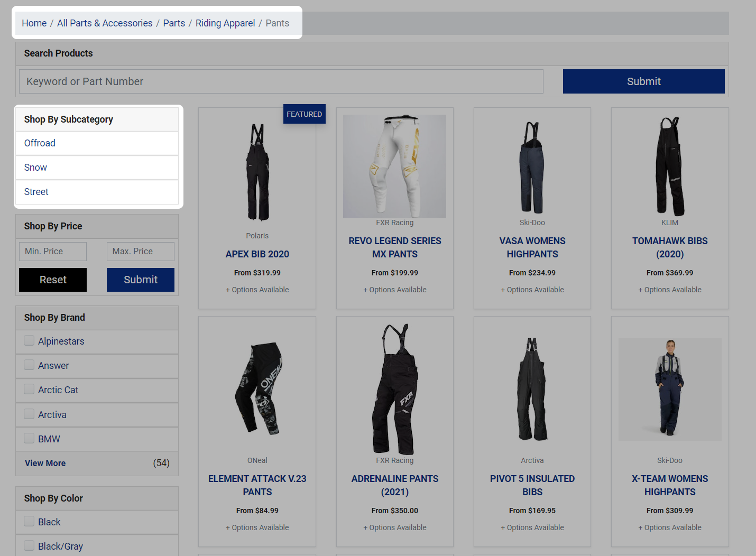Click the FEATURED badge on Apex Bib
The image size is (756, 556).
(305, 114)
